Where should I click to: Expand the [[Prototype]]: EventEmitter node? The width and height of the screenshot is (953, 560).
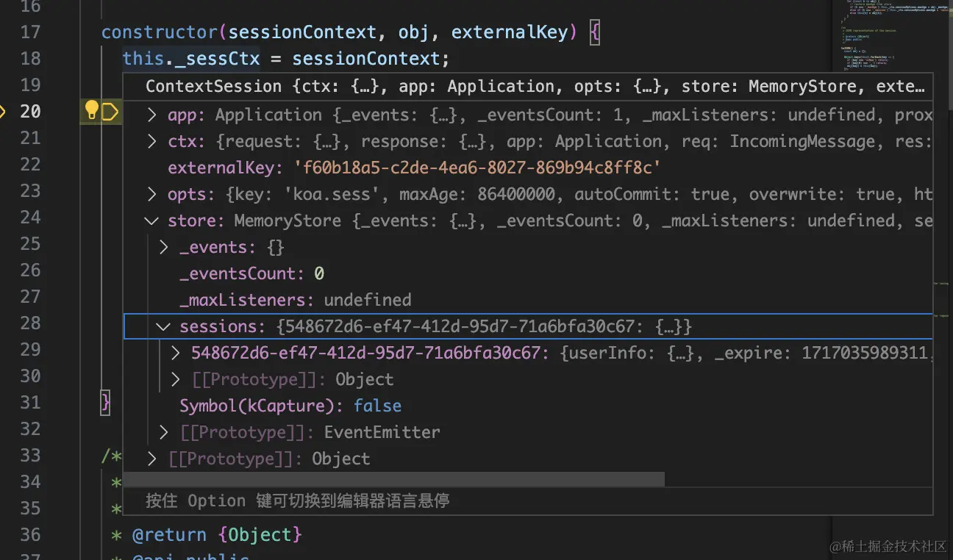click(163, 432)
